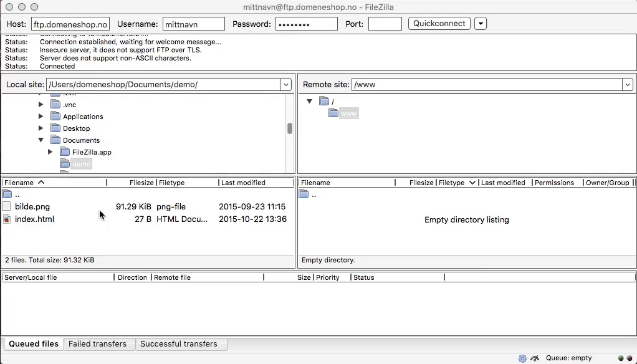This screenshot has width=637, height=364.
Task: Open the Quickconnect history dropdown arrow
Action: pos(481,24)
